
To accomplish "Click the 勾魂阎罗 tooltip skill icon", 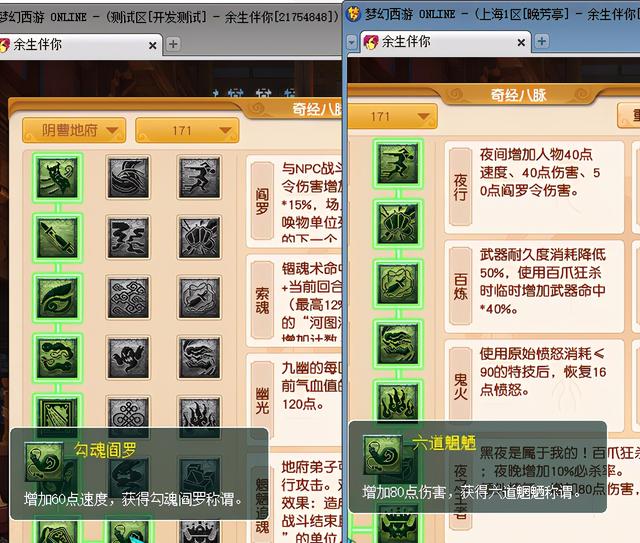I will 44,462.
